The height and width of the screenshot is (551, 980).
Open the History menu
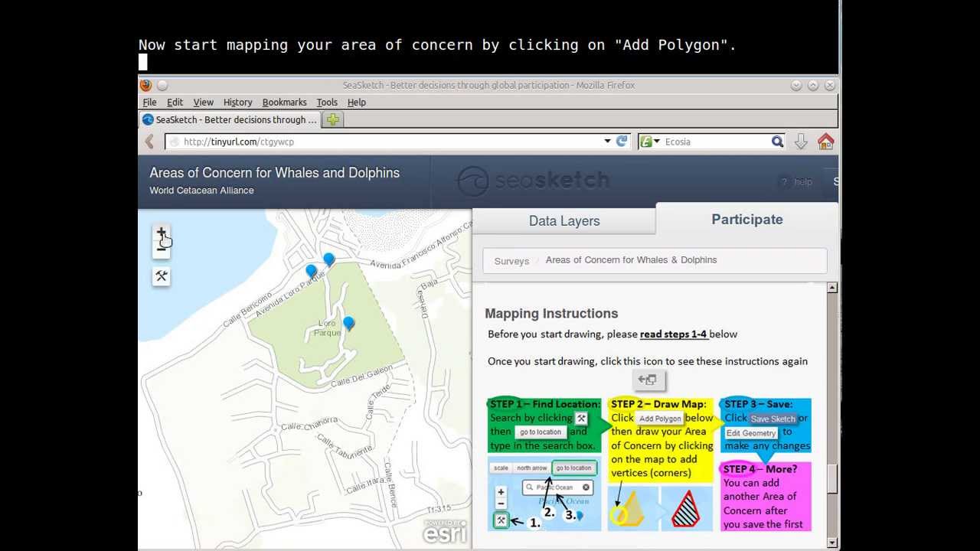(x=237, y=102)
